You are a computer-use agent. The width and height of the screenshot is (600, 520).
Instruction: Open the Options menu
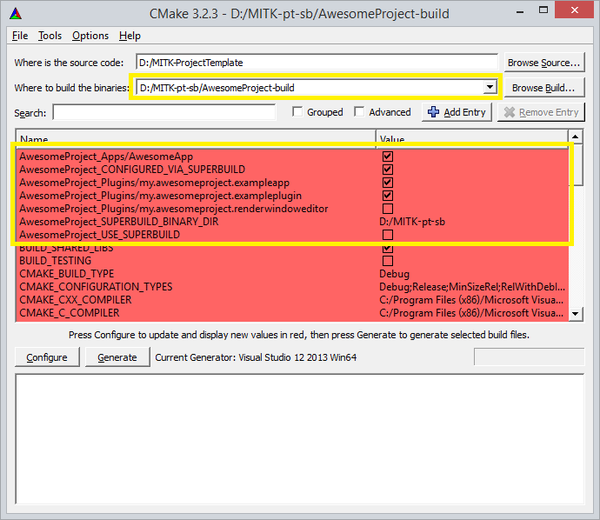point(90,36)
